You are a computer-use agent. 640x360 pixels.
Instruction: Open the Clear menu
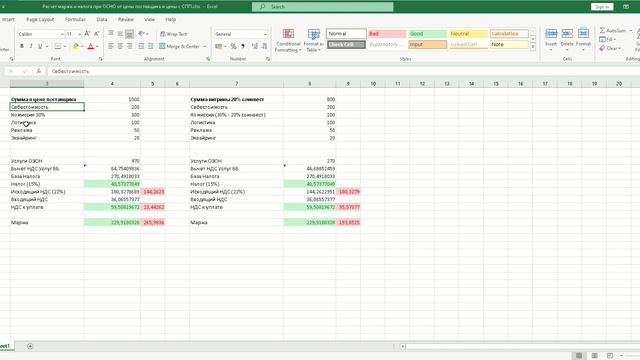[x=610, y=48]
